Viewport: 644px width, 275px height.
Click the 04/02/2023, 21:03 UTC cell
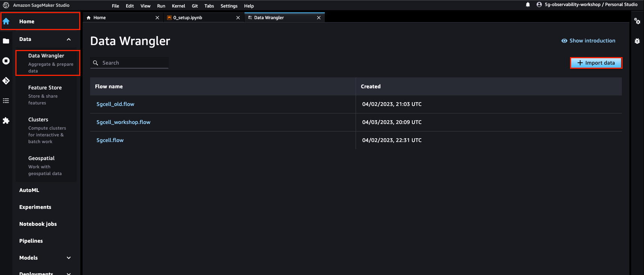[392, 104]
